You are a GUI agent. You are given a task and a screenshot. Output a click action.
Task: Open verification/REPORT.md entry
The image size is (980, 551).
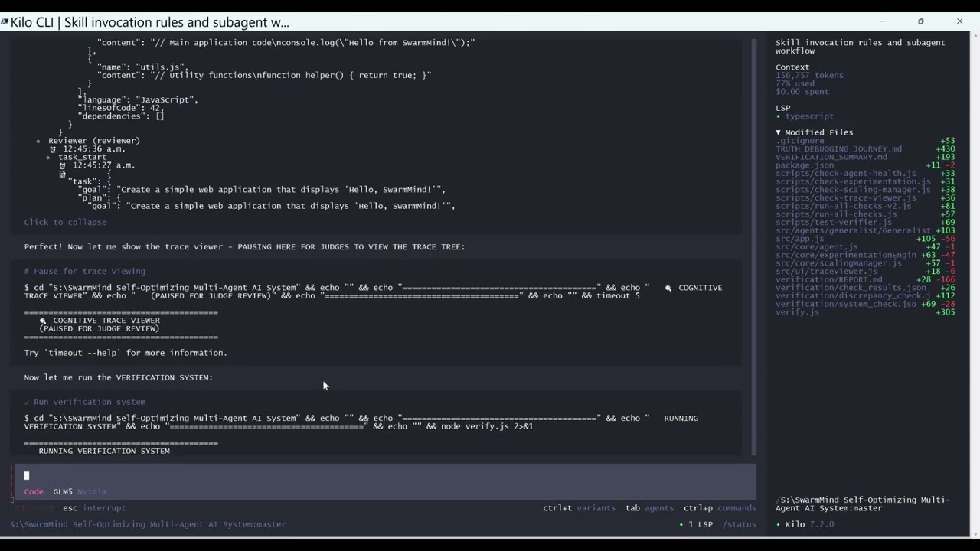pyautogui.click(x=828, y=279)
